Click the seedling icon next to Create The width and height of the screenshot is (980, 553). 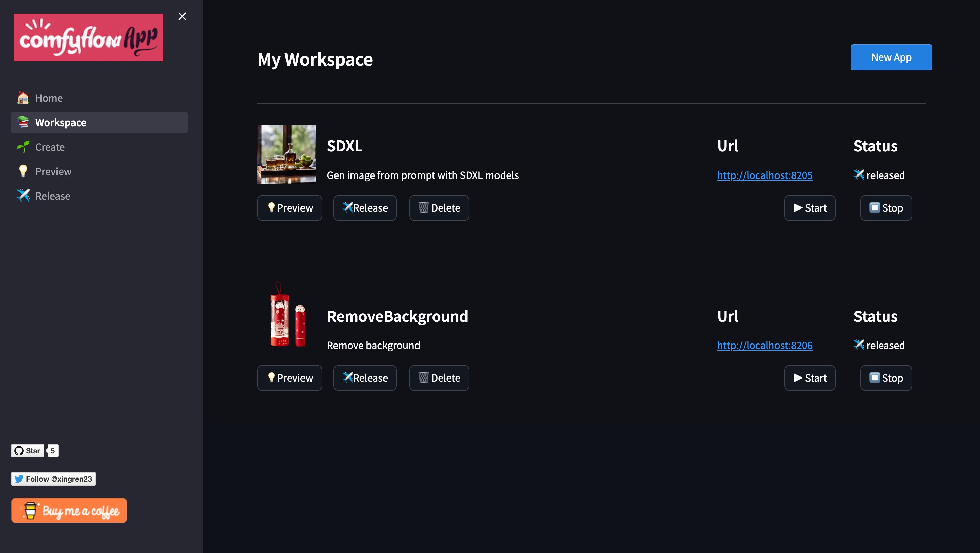[x=23, y=147]
